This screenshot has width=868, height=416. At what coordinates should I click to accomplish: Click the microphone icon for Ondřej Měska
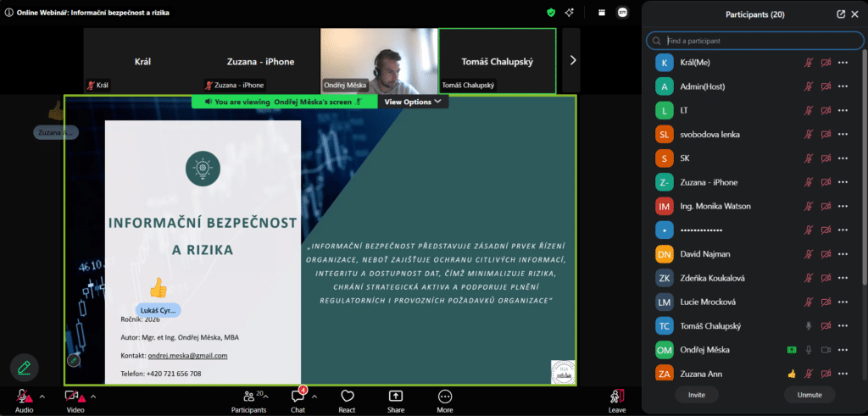tap(809, 350)
